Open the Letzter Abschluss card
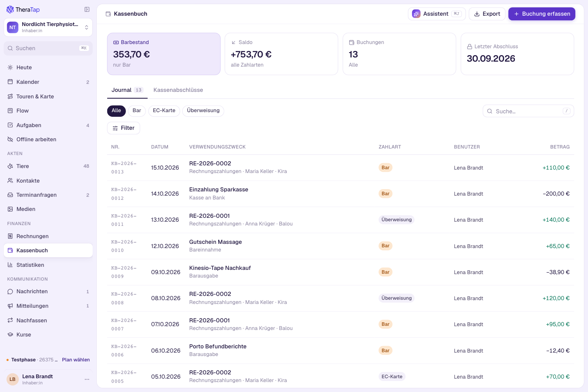588x392 pixels. (x=517, y=54)
